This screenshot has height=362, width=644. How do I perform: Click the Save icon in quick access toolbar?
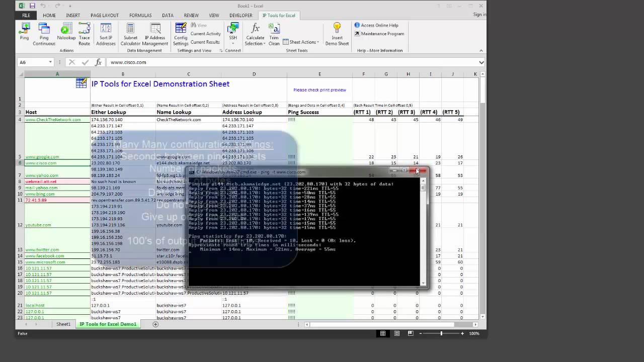click(x=32, y=6)
